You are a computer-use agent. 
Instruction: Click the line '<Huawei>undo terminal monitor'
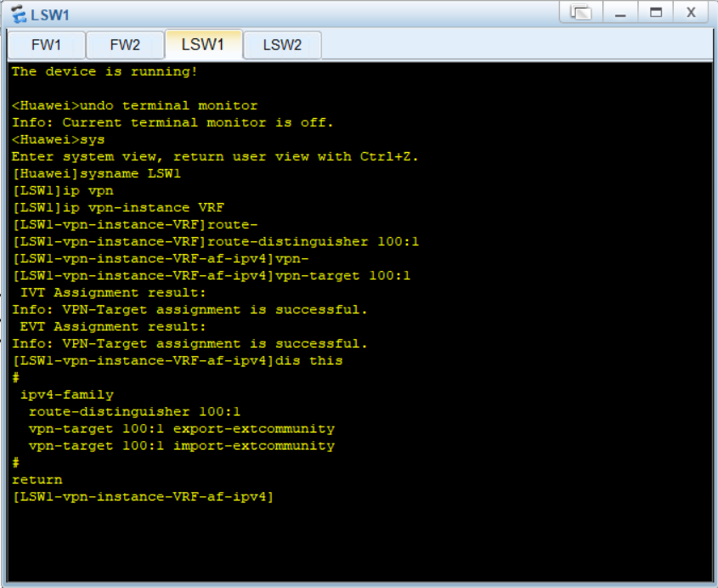[x=134, y=105]
